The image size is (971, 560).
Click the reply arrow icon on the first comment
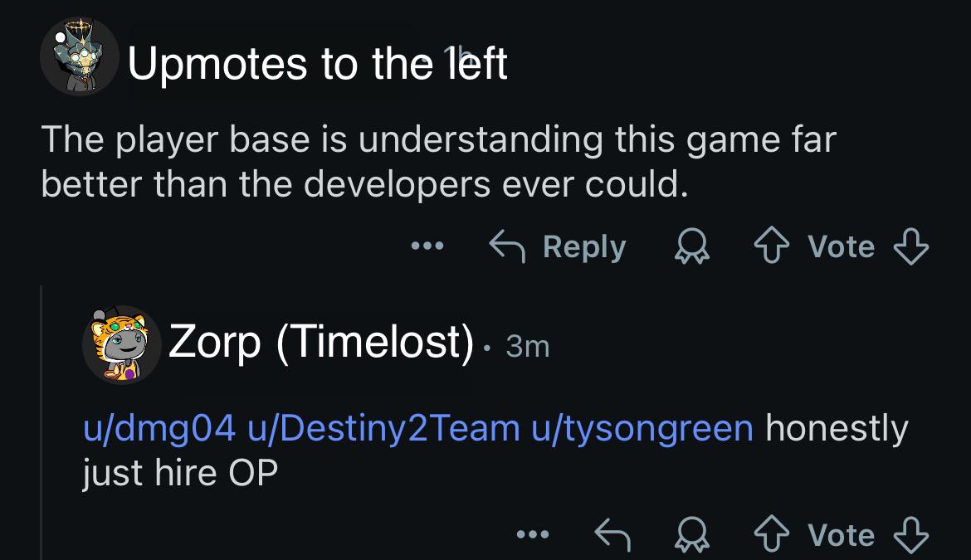click(x=507, y=247)
